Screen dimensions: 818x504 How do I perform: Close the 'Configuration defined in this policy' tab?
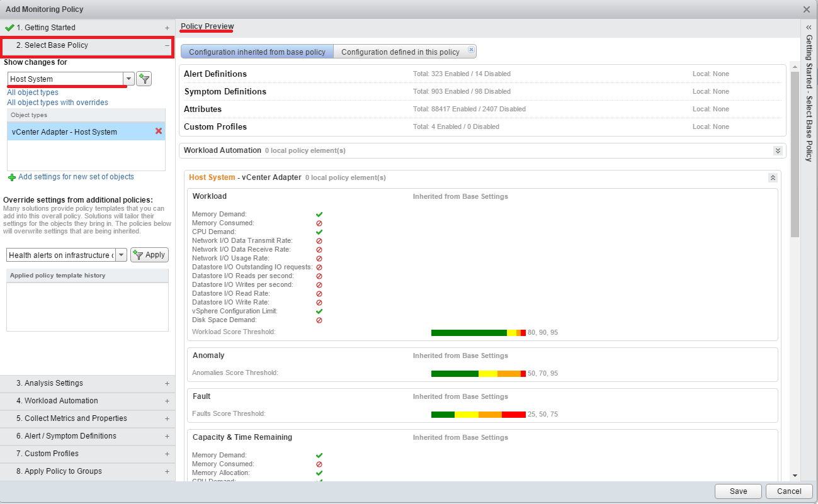[471, 50]
